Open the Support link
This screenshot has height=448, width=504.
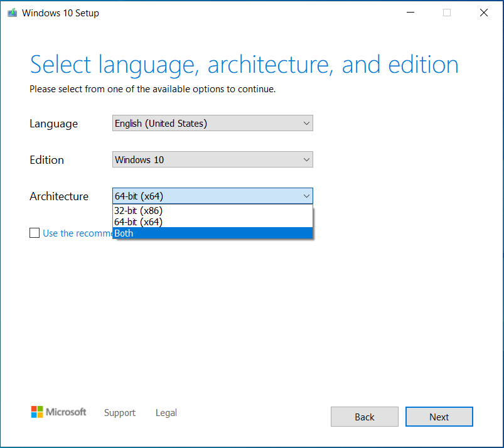120,413
